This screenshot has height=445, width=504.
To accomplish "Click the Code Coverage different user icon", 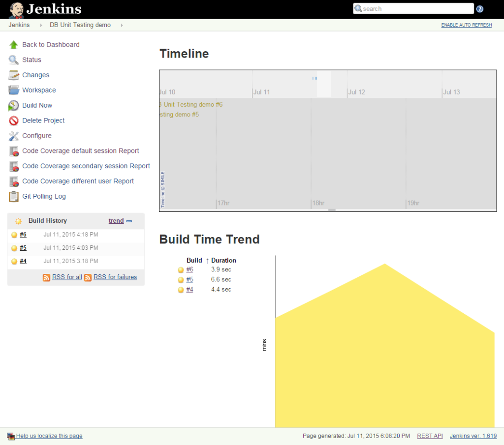I will click(x=13, y=181).
